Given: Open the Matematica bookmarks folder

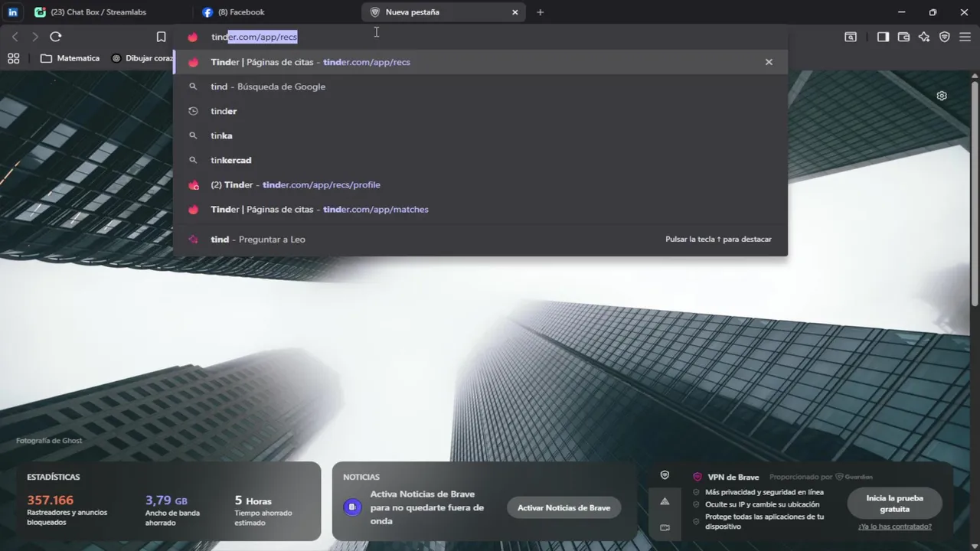Looking at the screenshot, I should click(70, 58).
